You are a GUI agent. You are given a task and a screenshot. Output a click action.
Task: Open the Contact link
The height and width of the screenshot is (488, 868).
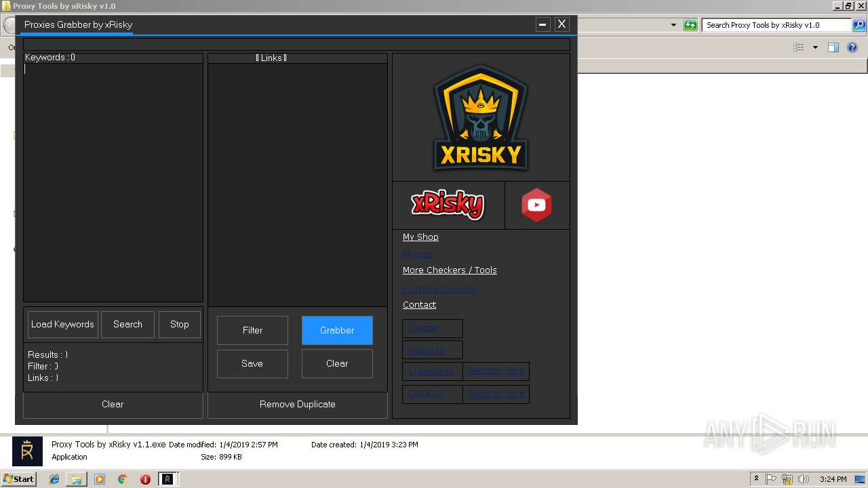point(419,305)
